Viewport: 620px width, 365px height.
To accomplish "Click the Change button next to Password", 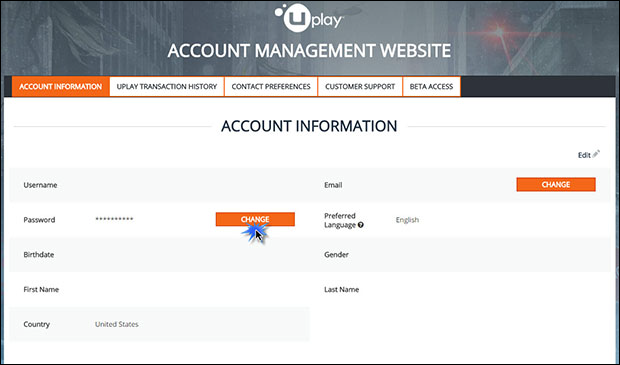I will point(255,219).
